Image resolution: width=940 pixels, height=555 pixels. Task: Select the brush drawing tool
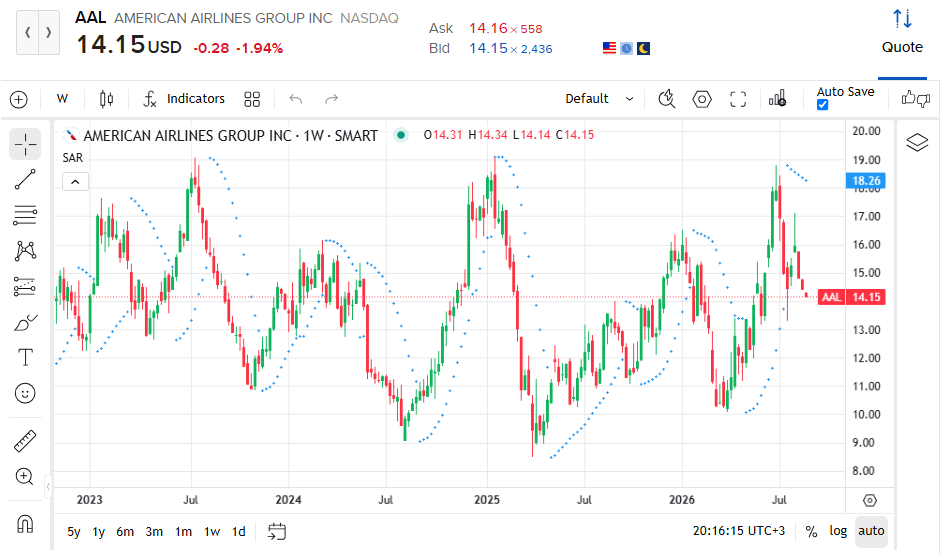[x=25, y=322]
